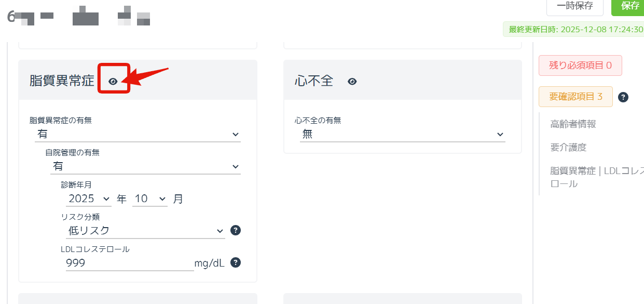Image resolution: width=644 pixels, height=304 pixels.
Task: Open the diagnosis month dropdown showing 10
Action: tap(149, 199)
